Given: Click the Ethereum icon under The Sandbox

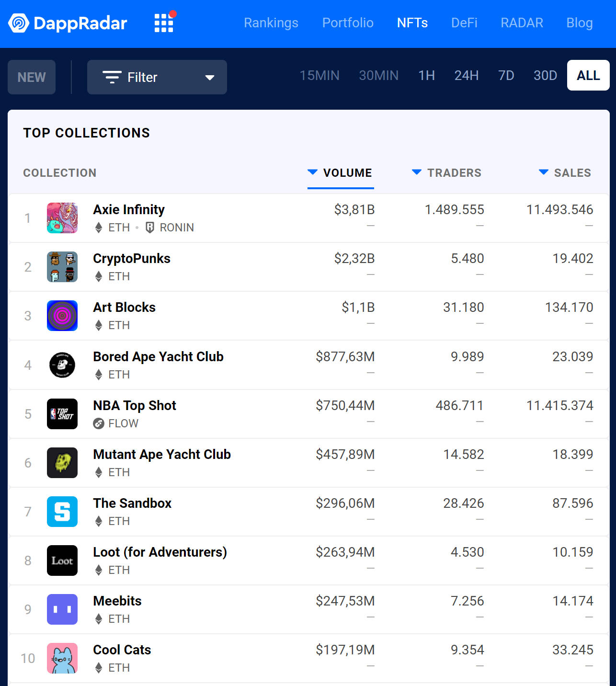Looking at the screenshot, I should [x=99, y=521].
